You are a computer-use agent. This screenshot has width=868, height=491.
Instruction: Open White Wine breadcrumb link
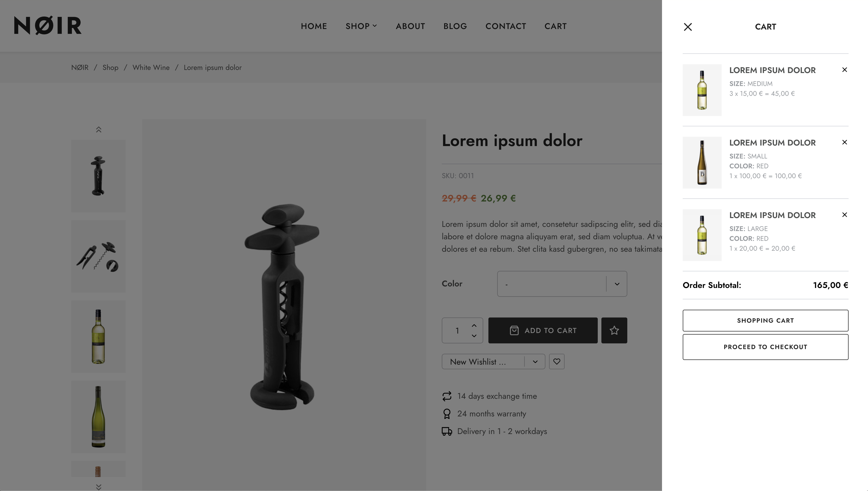pos(151,67)
